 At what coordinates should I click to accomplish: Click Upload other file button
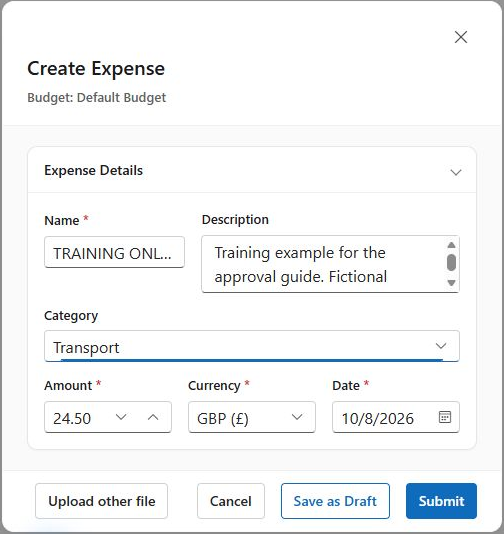pos(101,501)
